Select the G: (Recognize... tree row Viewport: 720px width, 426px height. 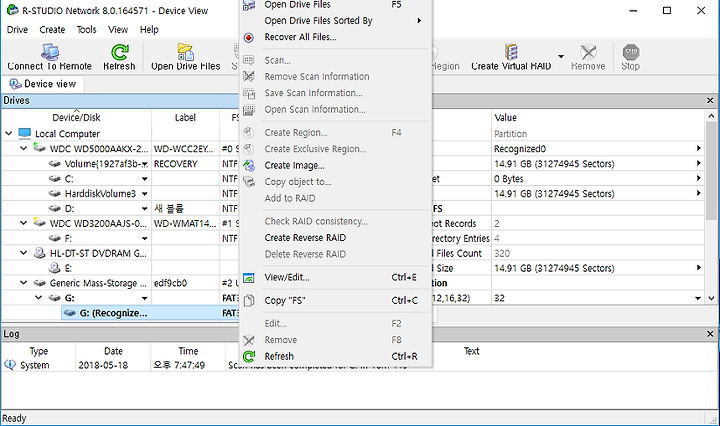pyautogui.click(x=114, y=313)
